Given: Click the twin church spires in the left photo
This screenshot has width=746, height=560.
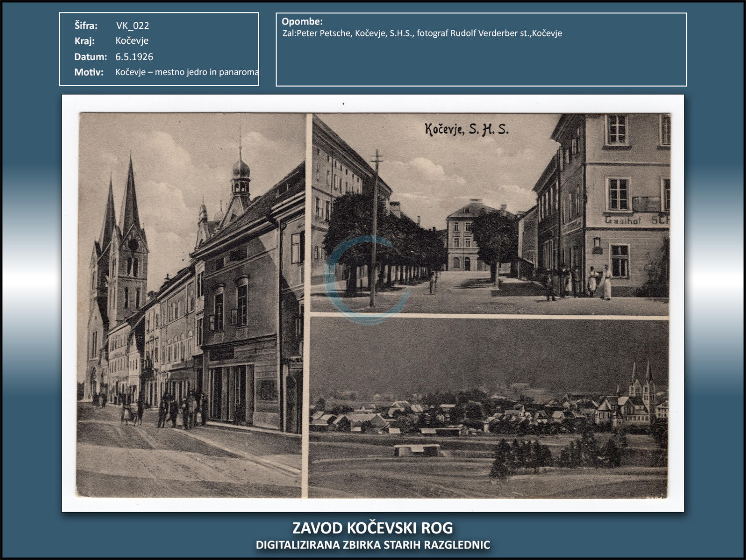Looking at the screenshot, I should click(122, 209).
